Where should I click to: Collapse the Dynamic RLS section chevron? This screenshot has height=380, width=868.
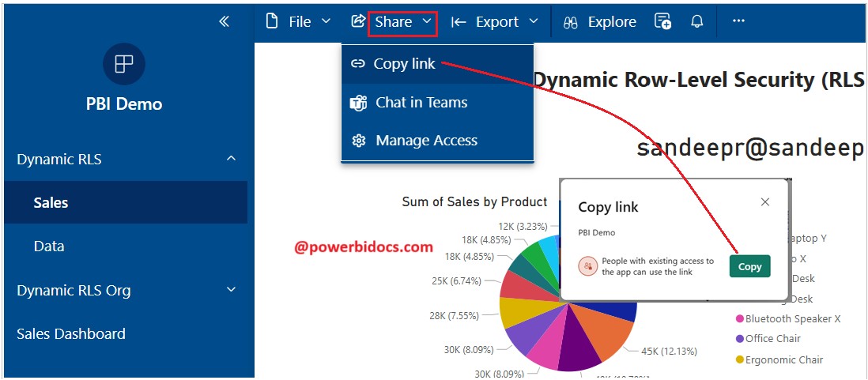[232, 159]
